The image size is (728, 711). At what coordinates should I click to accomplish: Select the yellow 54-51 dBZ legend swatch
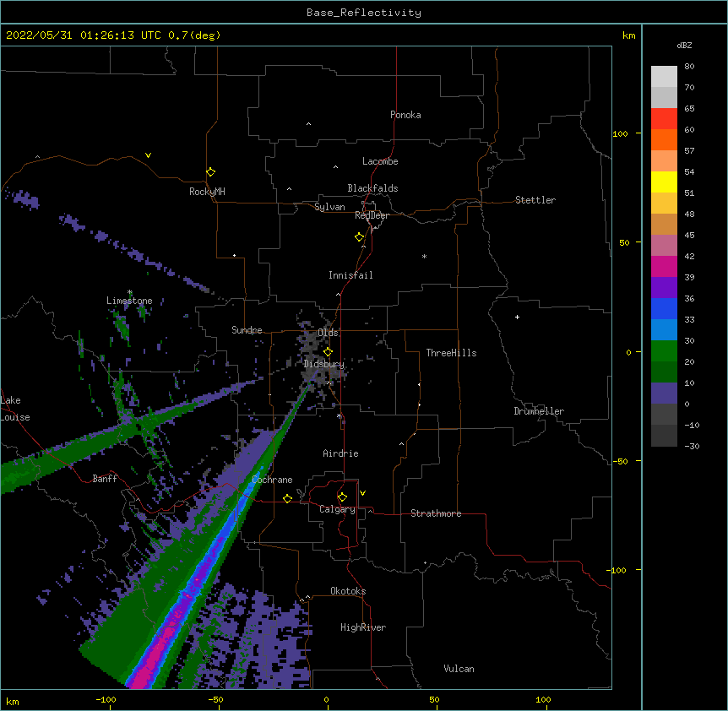click(x=664, y=182)
